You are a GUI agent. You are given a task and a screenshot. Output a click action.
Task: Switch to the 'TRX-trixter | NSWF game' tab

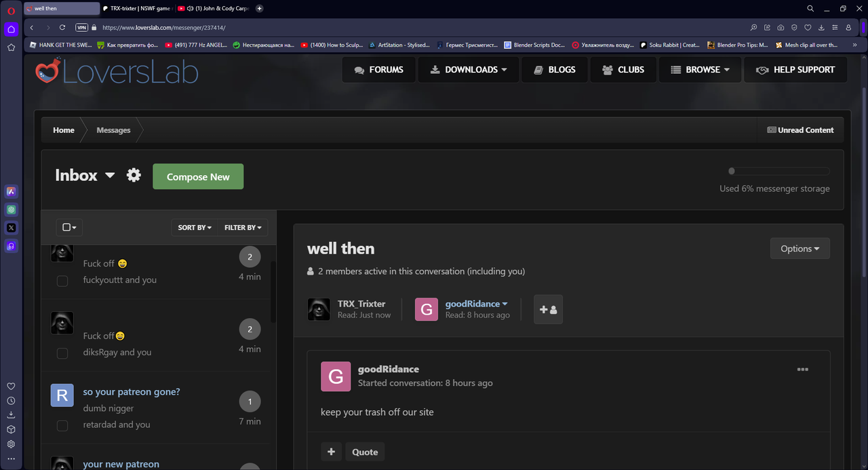coord(138,8)
